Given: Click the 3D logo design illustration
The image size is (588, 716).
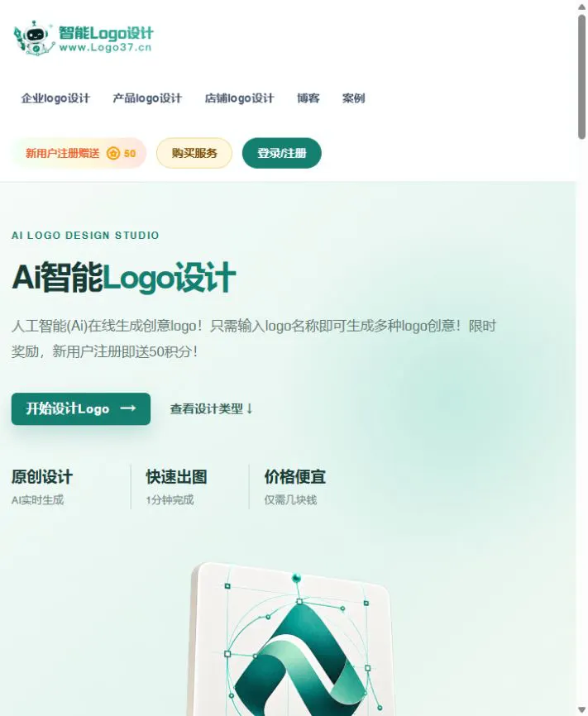Looking at the screenshot, I should [291, 639].
